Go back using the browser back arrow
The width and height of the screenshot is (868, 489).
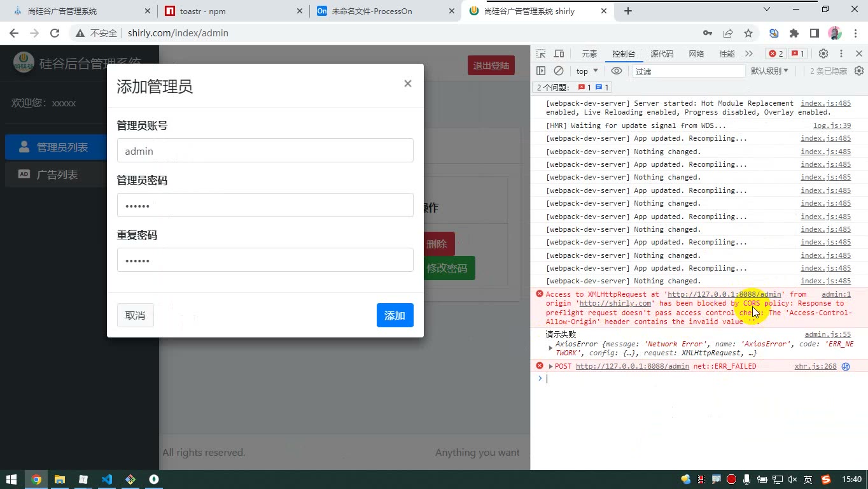(x=14, y=33)
